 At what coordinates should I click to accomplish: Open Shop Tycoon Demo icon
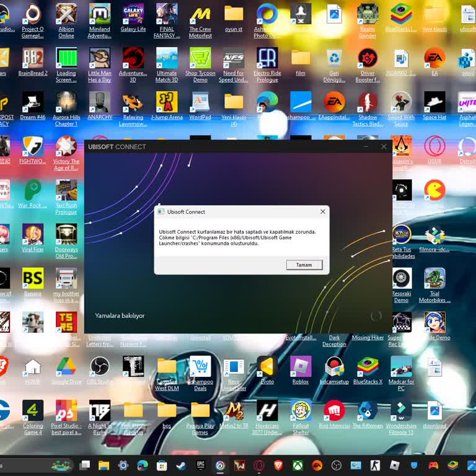pos(200,65)
